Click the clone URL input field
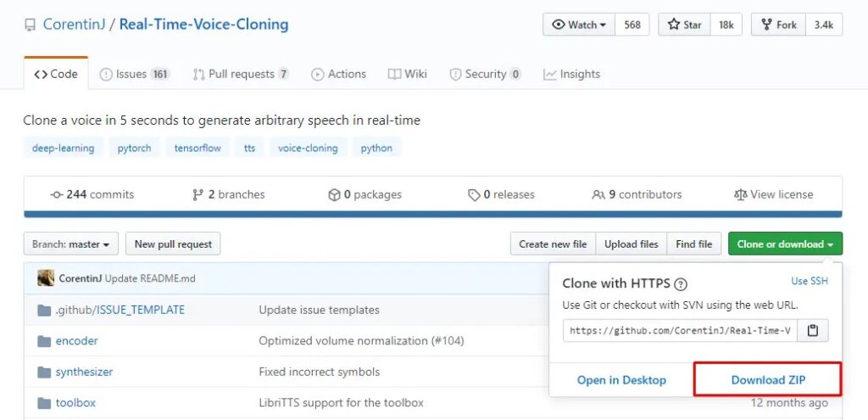This screenshot has height=420, width=868. (x=680, y=331)
